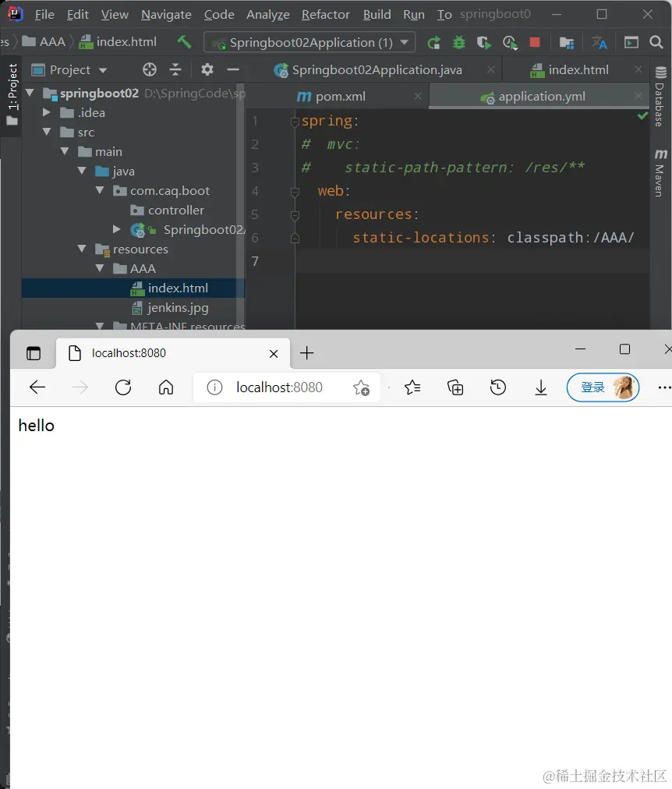Collapse the src folder
This screenshot has height=789, width=672.
[47, 132]
